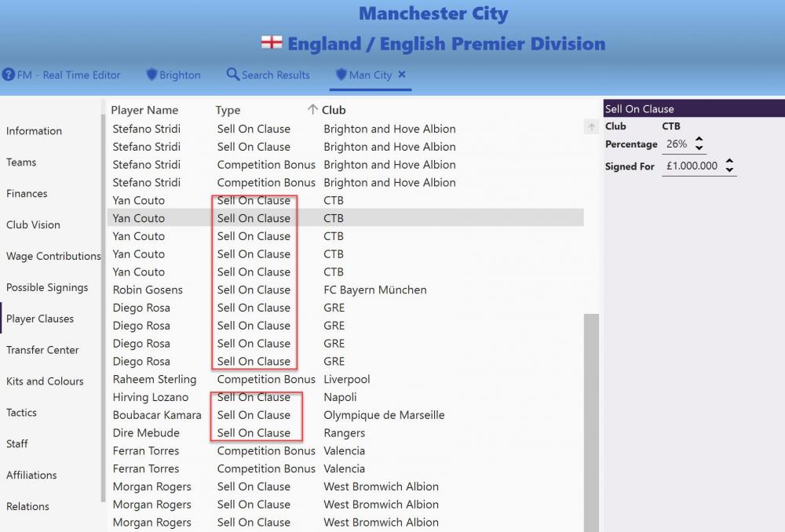The height and width of the screenshot is (532, 785).
Task: Switch to the Search Results tab
Action: [268, 75]
